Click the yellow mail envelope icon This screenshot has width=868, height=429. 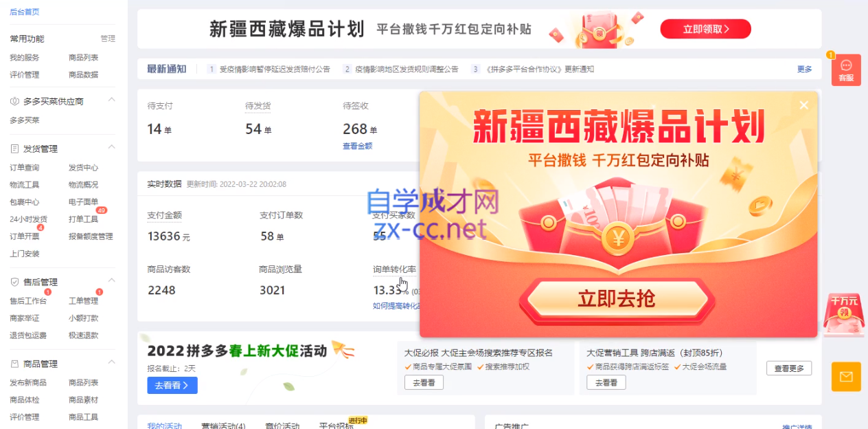click(846, 377)
